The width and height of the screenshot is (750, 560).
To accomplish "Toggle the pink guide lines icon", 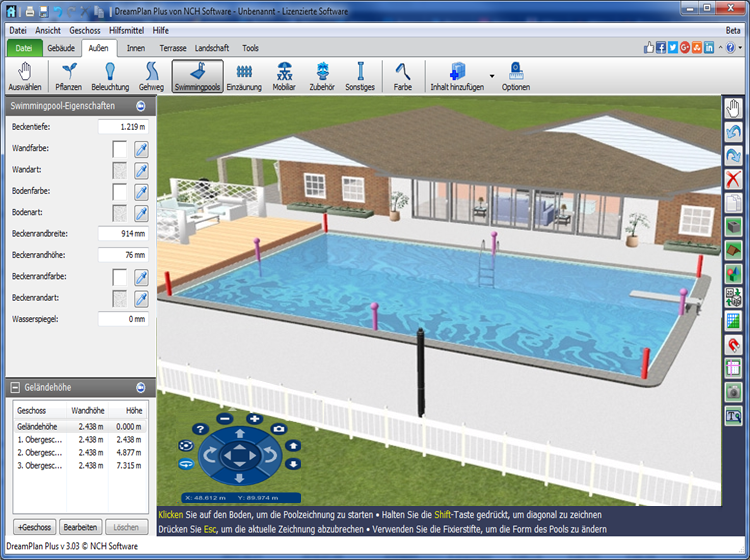I will (733, 368).
